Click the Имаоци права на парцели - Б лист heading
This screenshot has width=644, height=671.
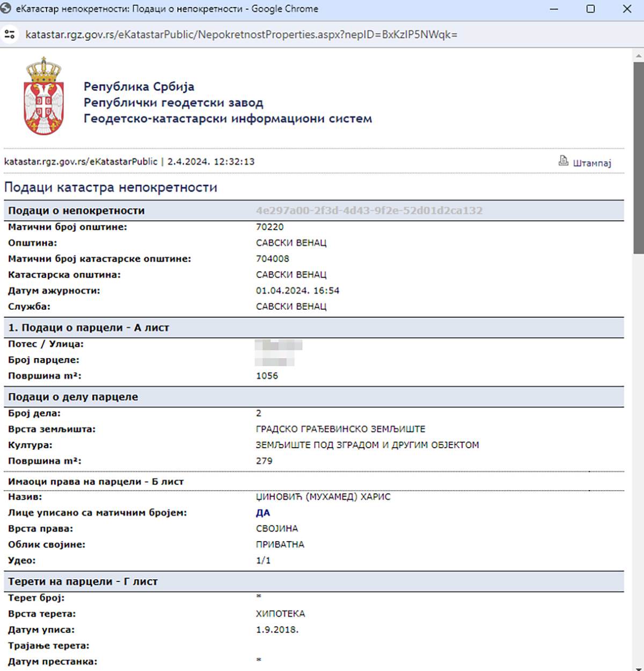coord(96,482)
